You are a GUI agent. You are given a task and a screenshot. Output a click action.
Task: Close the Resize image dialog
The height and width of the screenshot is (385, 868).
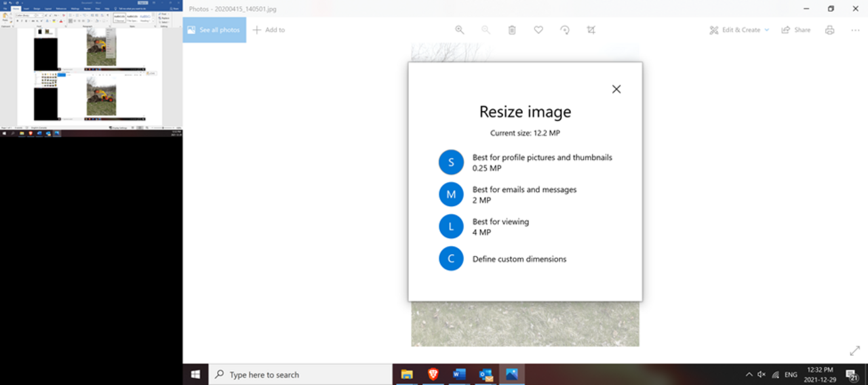pyautogui.click(x=616, y=89)
